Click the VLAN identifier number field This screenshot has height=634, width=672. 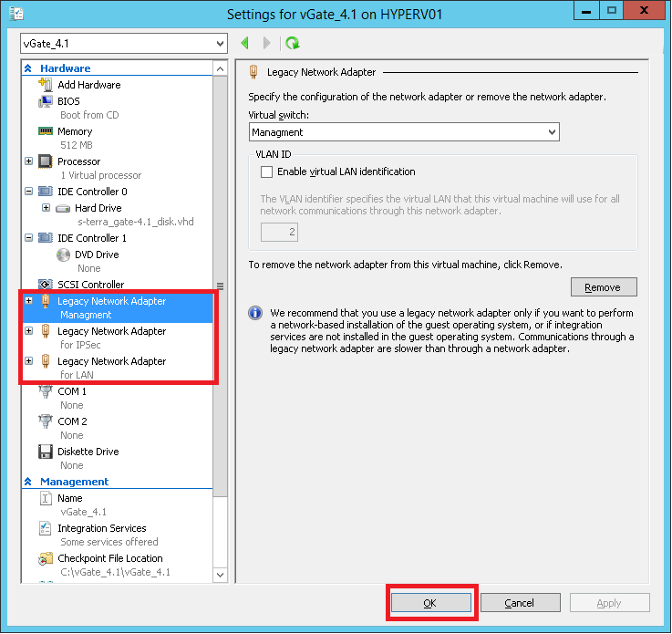coord(279,232)
